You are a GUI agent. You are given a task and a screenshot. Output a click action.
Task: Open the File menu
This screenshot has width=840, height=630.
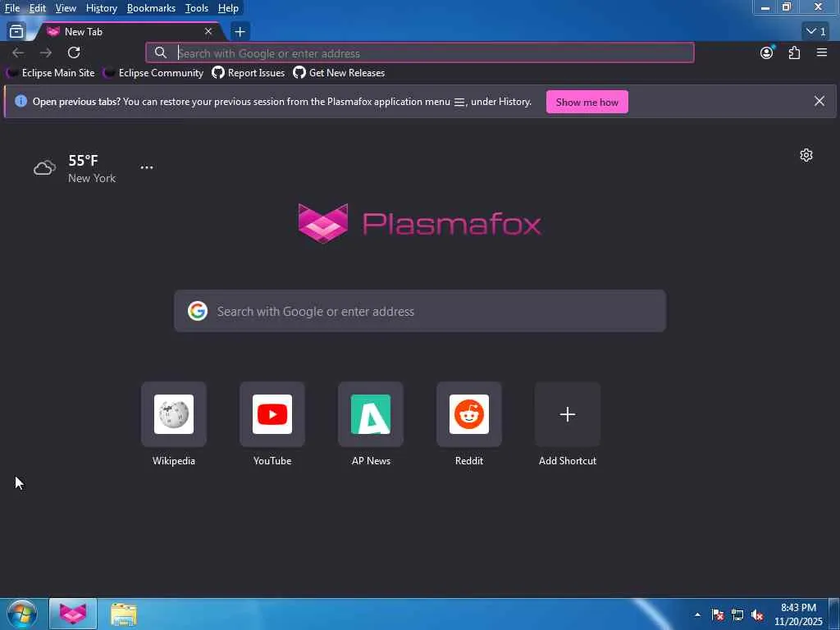[x=11, y=8]
